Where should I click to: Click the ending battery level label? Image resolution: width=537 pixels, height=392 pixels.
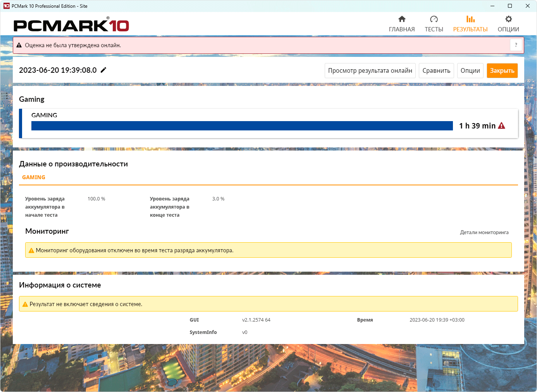(170, 207)
